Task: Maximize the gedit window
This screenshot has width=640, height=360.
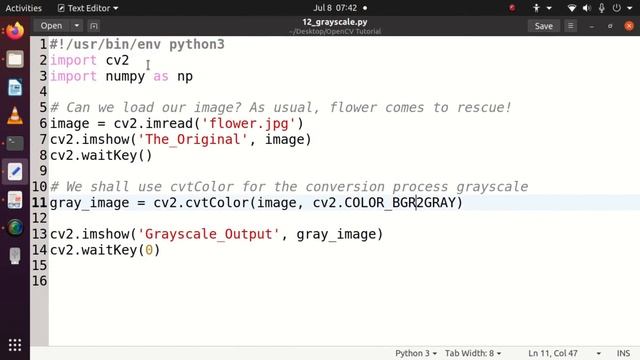Action: tap(610, 27)
